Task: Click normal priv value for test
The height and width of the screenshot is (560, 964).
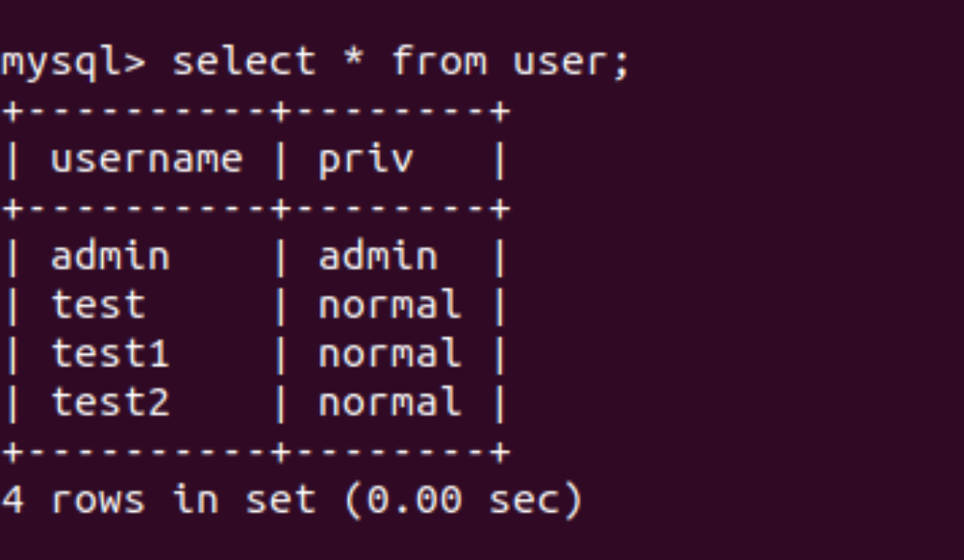Action: (390, 304)
